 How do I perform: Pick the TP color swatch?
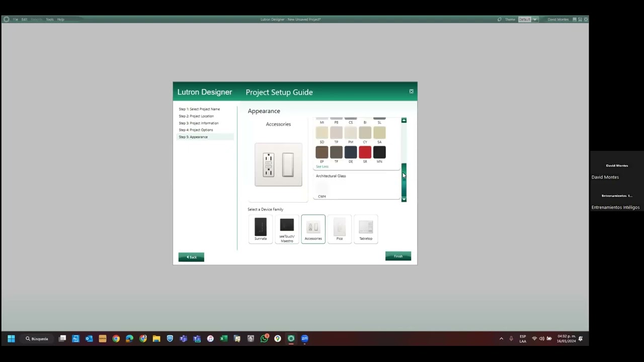336,133
